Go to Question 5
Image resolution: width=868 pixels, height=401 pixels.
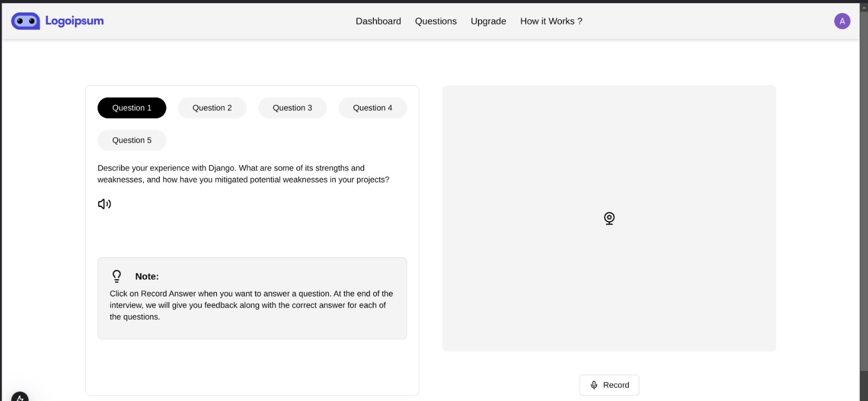(132, 140)
